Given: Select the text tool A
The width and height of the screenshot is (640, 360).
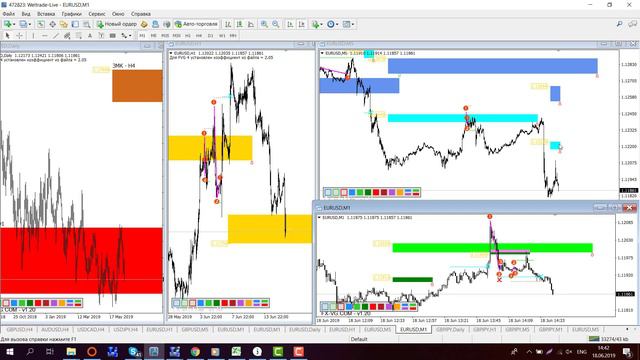Looking at the screenshot, I should (x=90, y=36).
